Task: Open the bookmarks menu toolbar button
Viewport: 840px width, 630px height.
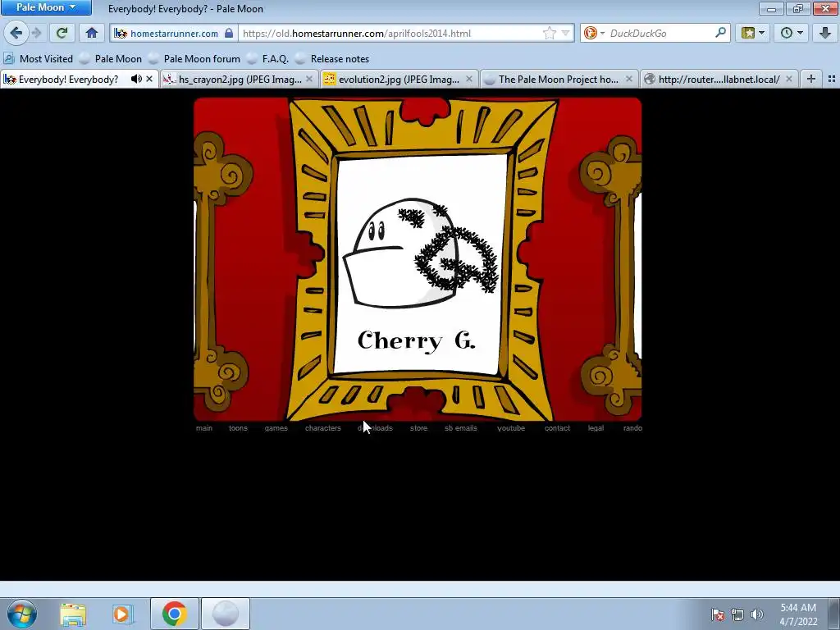Action: pos(753,33)
